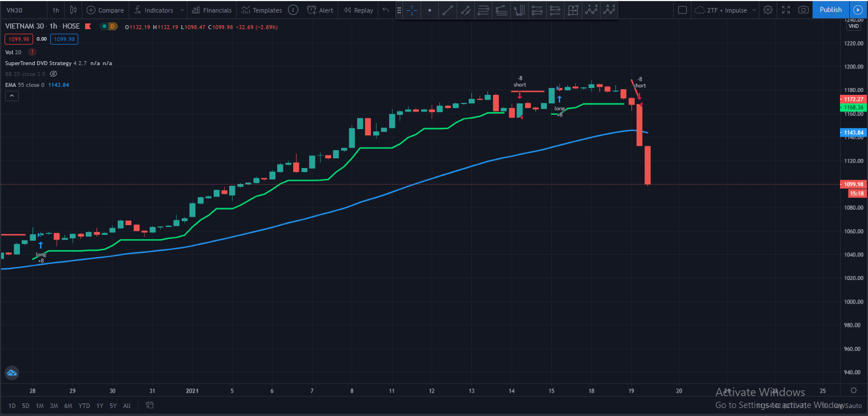The height and width of the screenshot is (416, 868).
Task: Click the 1143.84 EMA price label
Action: point(853,133)
